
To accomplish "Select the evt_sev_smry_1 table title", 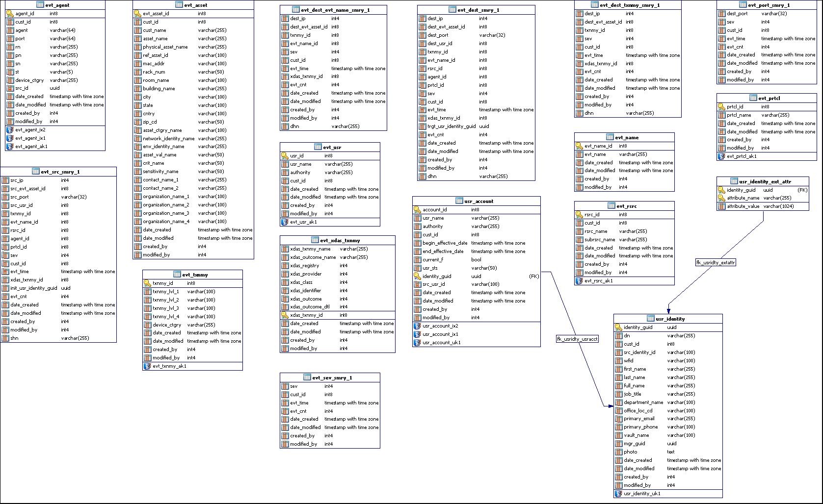I will [332, 378].
